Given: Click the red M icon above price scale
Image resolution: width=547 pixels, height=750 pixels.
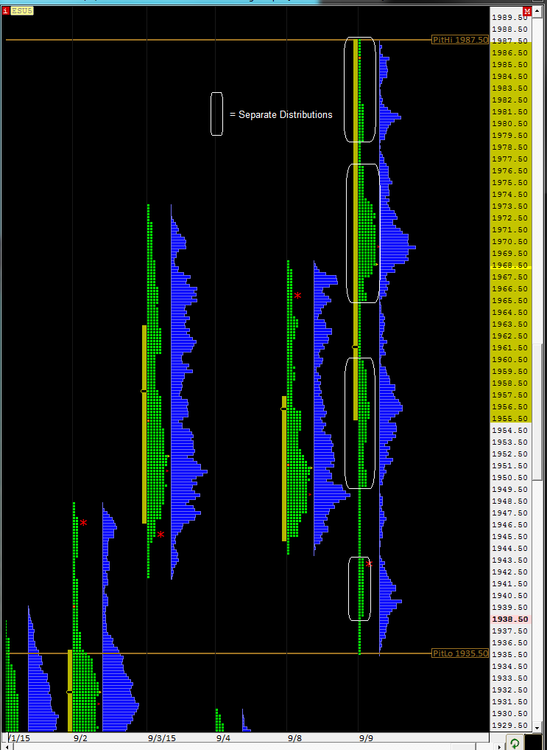Looking at the screenshot, I should [x=527, y=11].
